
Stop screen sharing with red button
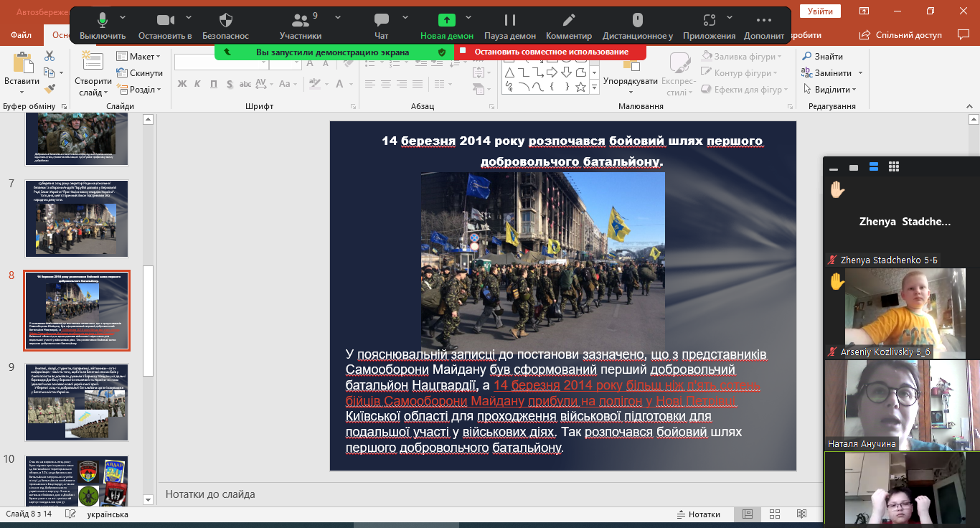pyautogui.click(x=550, y=52)
